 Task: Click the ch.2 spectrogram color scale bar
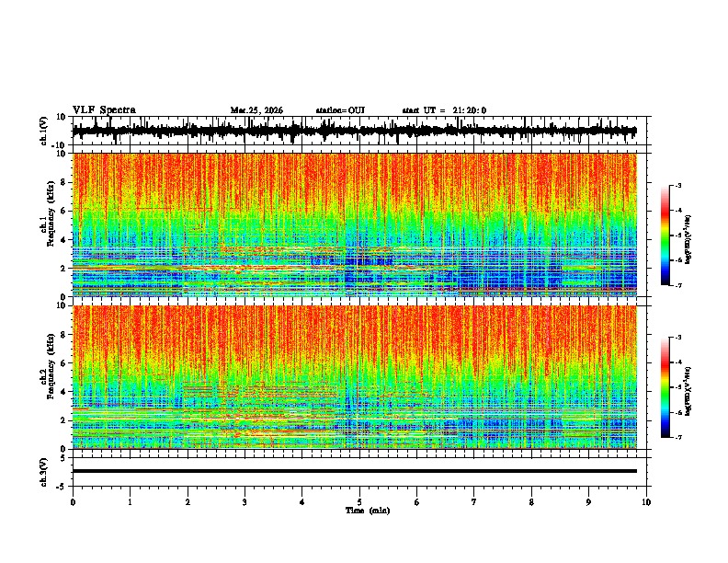click(665, 387)
